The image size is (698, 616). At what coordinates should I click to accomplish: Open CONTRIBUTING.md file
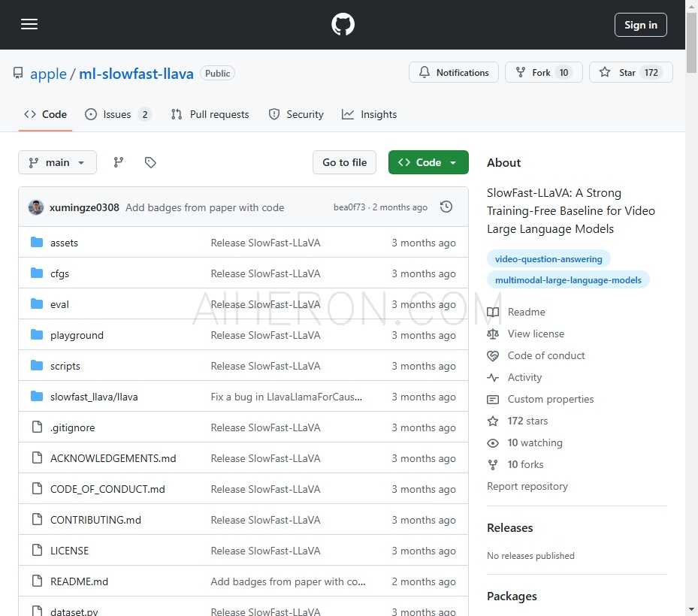(95, 520)
